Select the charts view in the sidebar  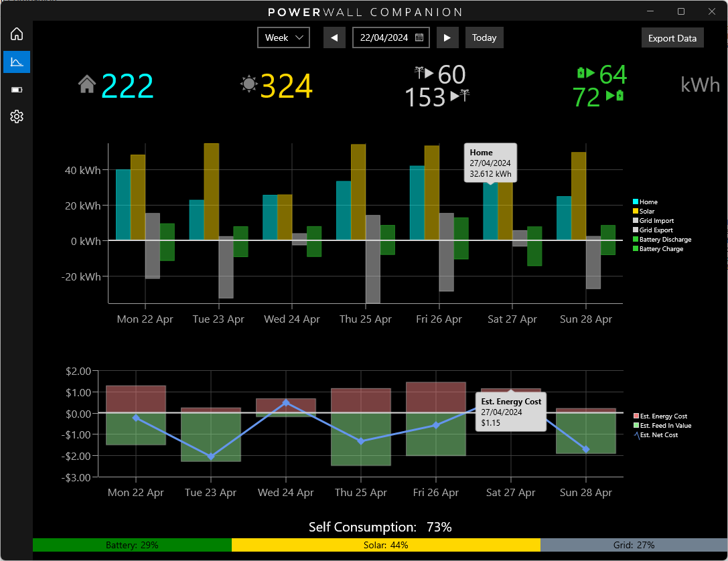pos(16,62)
